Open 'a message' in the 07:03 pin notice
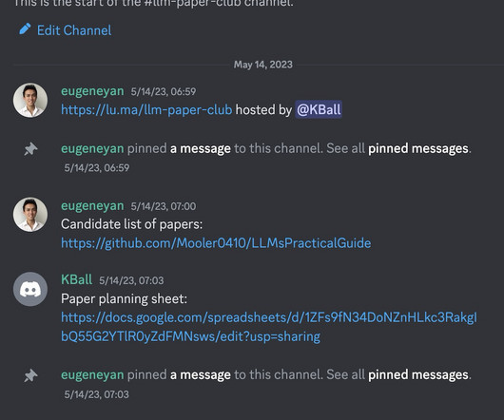This screenshot has height=420, width=504. pos(201,374)
